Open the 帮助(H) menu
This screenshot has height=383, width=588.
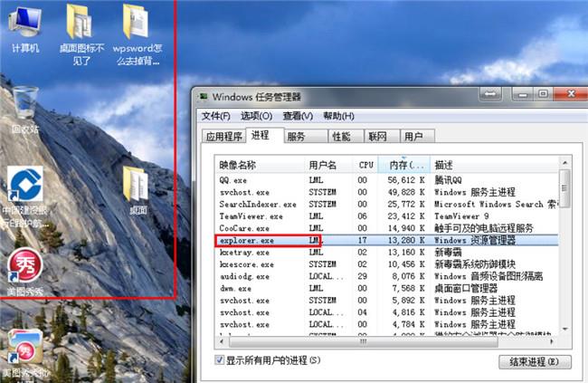(x=338, y=116)
